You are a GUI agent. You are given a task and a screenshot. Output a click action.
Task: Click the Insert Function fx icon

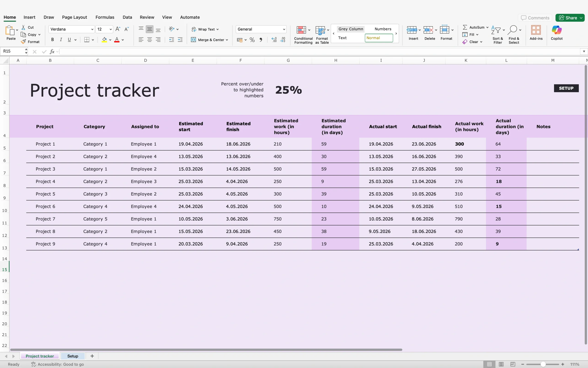(x=52, y=51)
